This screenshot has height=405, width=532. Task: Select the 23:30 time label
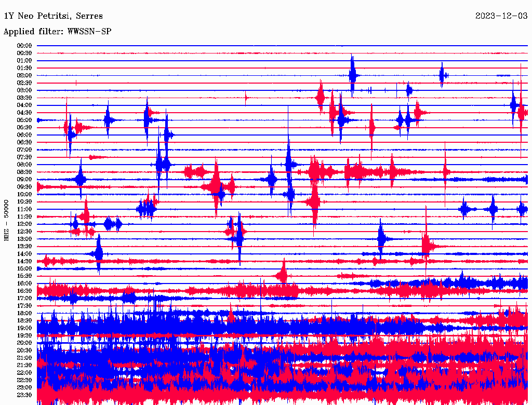[24, 395]
